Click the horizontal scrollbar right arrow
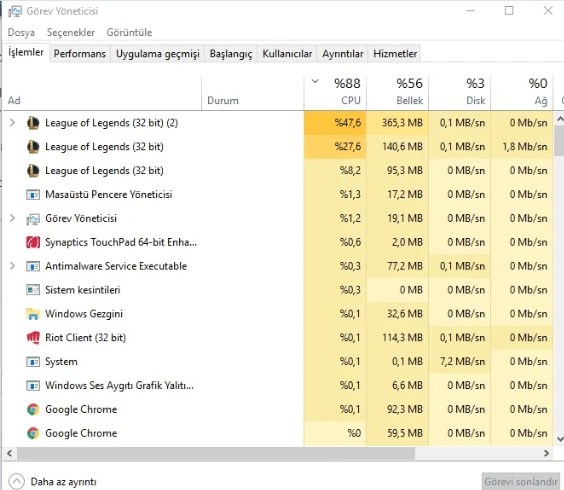Viewport: 564px width, 490px height. (x=547, y=453)
